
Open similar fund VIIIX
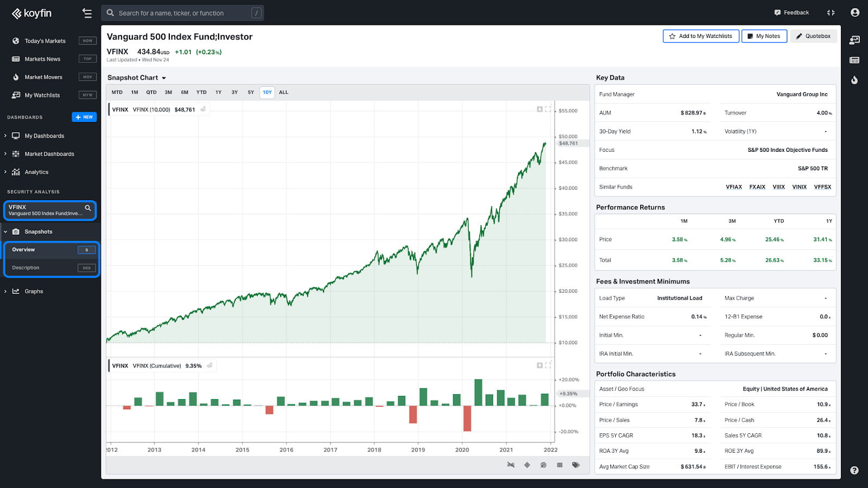(x=779, y=187)
